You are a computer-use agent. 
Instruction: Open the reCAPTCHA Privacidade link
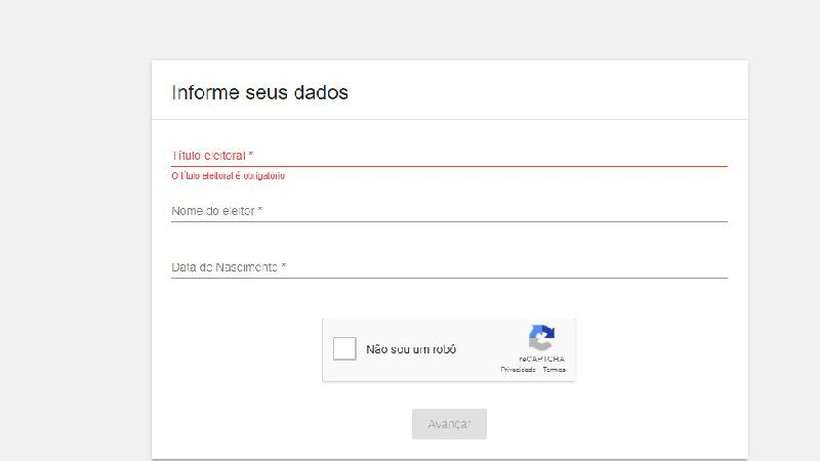click(518, 370)
